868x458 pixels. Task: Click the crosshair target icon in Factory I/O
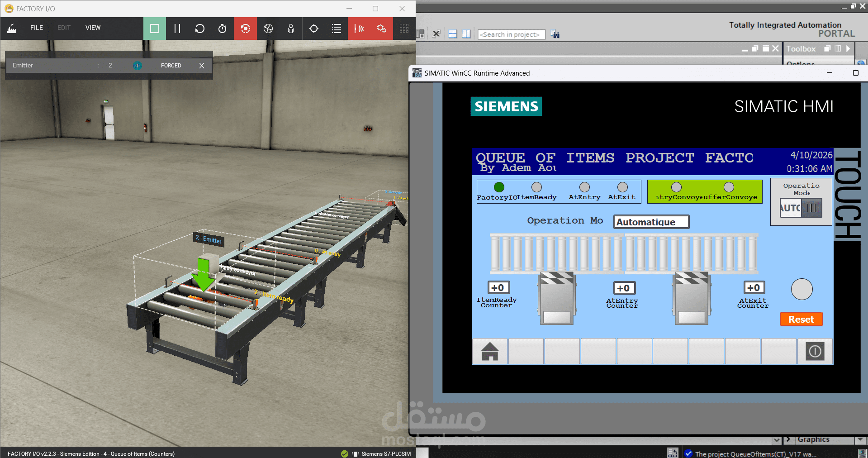(x=314, y=29)
